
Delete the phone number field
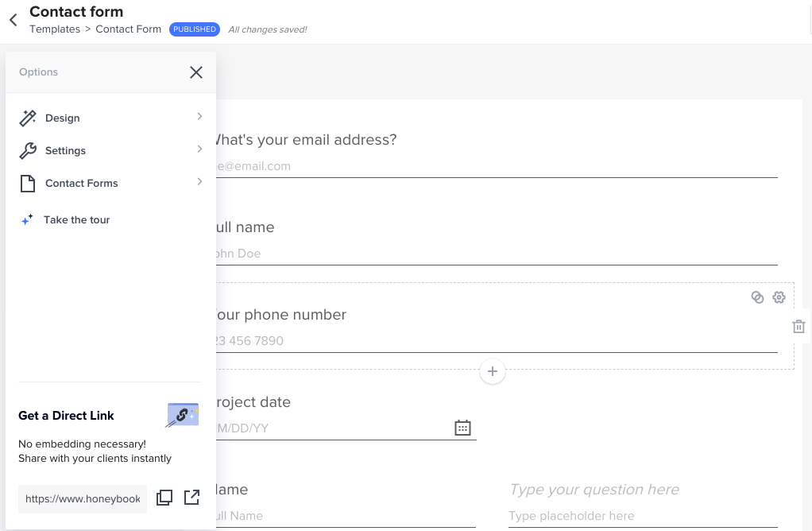click(x=798, y=327)
